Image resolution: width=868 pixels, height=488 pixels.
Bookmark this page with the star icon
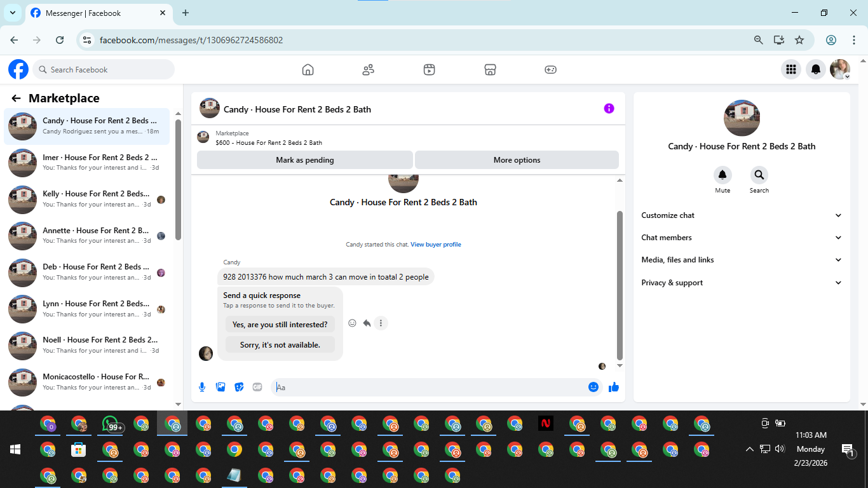799,40
